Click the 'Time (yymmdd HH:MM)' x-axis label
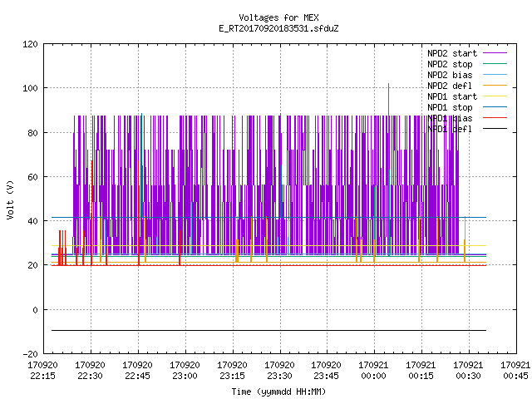532x399 pixels. point(278,392)
